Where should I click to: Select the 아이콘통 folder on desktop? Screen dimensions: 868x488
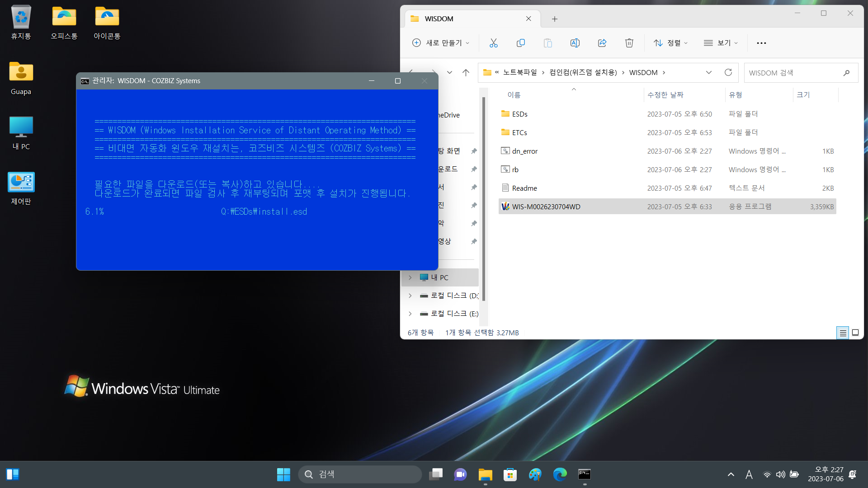click(x=107, y=23)
